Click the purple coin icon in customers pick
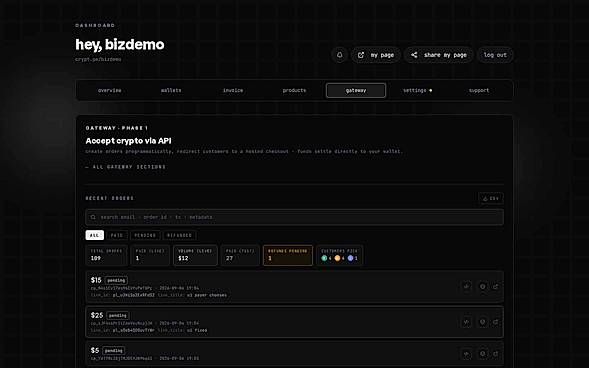The image size is (589, 368). point(350,258)
